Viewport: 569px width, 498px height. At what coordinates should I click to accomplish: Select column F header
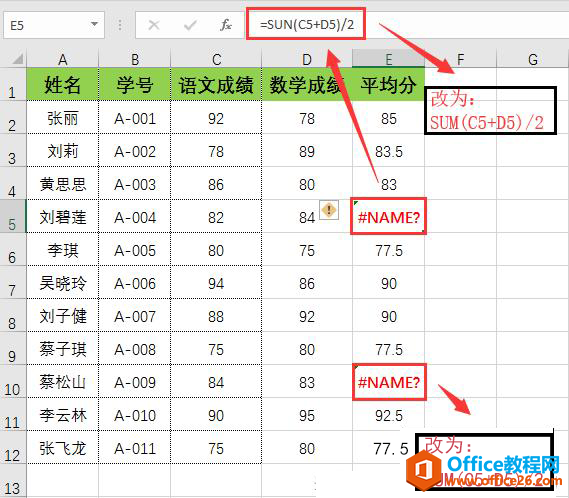tap(460, 59)
